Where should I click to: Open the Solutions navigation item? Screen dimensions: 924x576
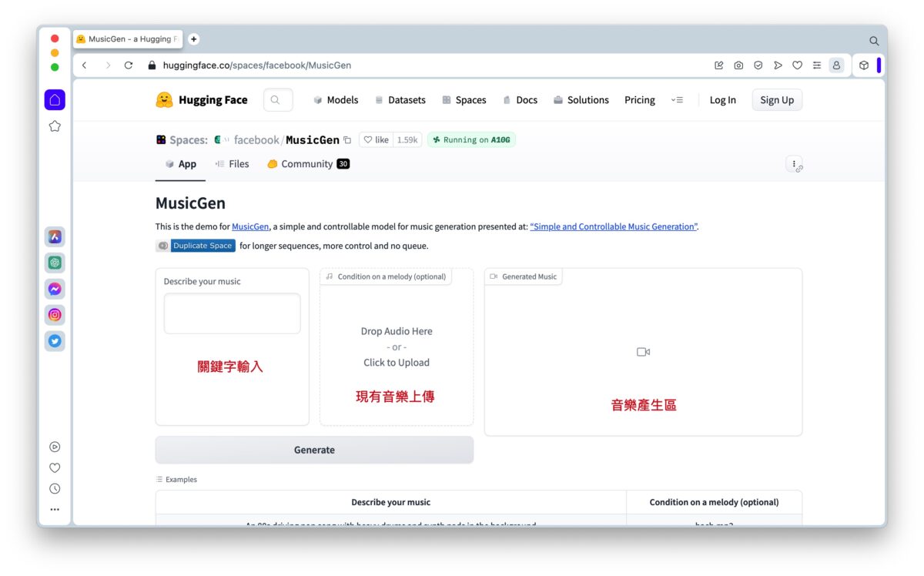(x=581, y=100)
